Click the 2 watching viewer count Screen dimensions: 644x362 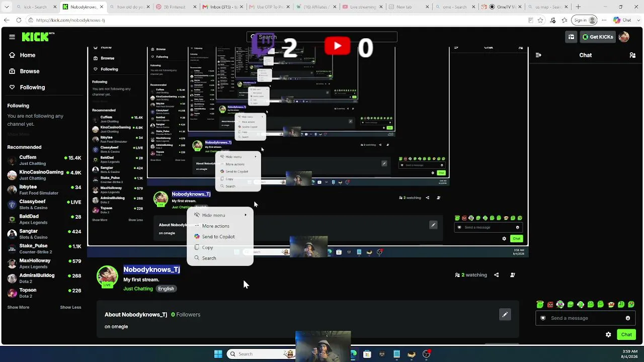tap(471, 275)
